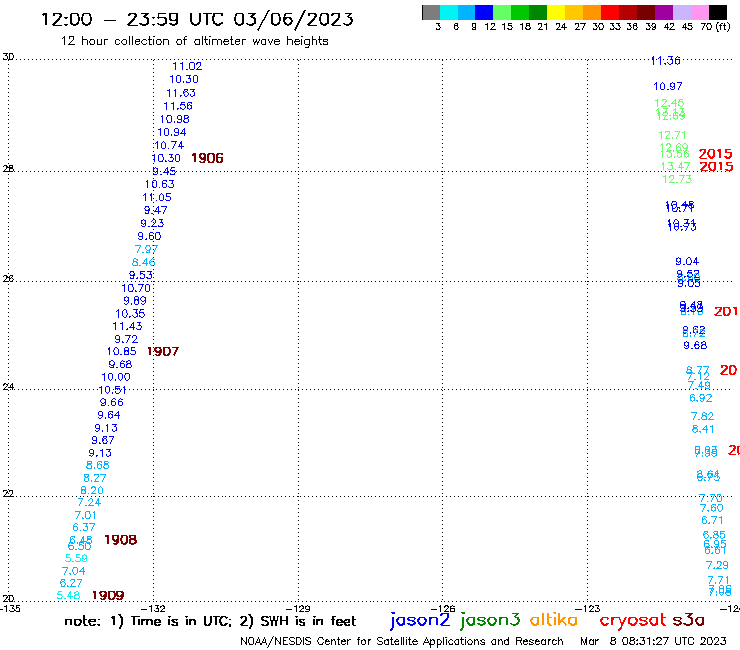Select the 1908 time stamp
The image size is (740, 650).
pyautogui.click(x=120, y=540)
